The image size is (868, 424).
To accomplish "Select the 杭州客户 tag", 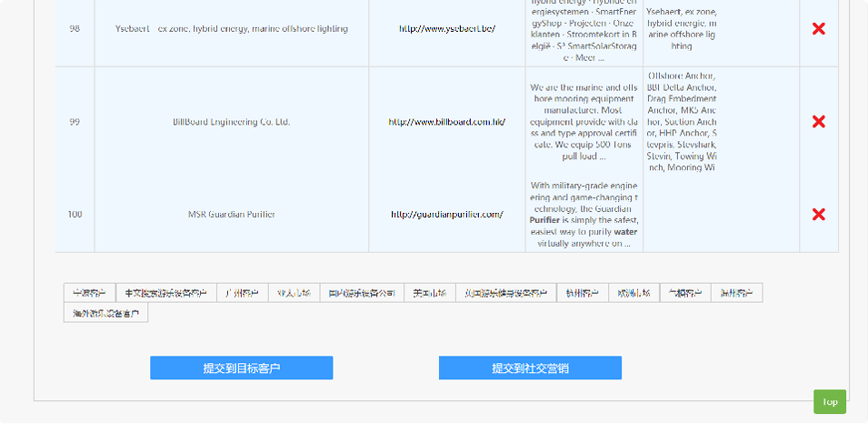I will 583,293.
